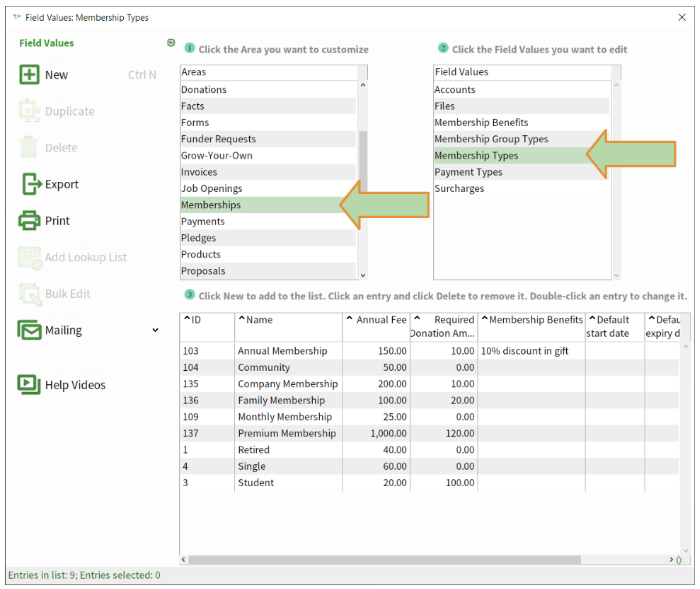Viewport: 700px width, 589px height.
Task: Click the Print printer icon
Action: pyautogui.click(x=29, y=221)
